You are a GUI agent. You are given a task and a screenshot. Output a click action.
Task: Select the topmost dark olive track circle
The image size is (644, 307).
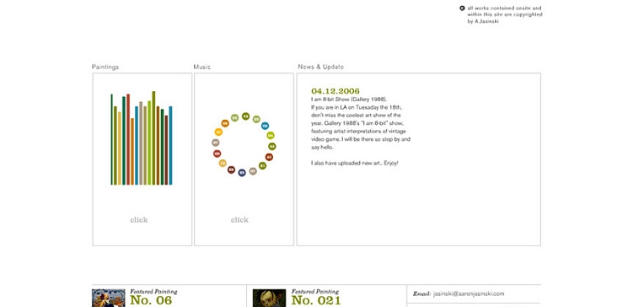(245, 116)
